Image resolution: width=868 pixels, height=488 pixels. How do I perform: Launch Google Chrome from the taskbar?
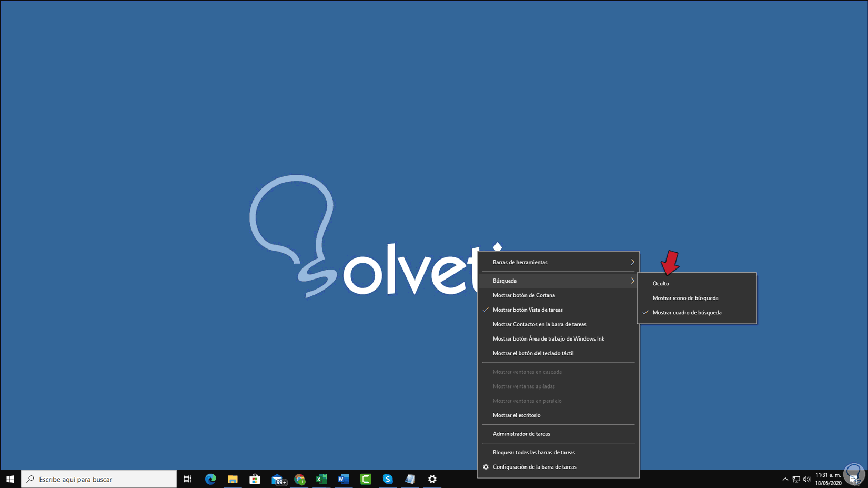300,479
